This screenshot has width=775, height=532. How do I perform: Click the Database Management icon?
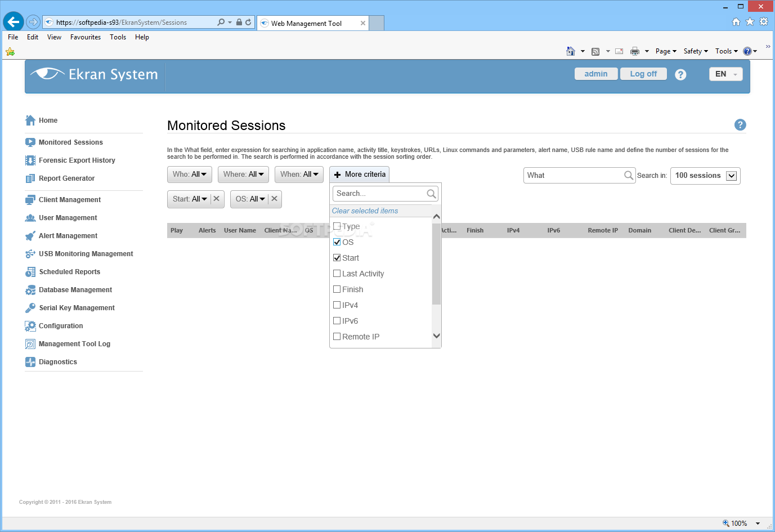(x=30, y=290)
